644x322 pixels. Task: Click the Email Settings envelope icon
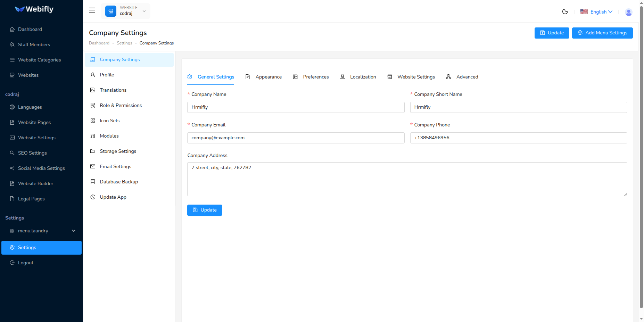tap(93, 166)
